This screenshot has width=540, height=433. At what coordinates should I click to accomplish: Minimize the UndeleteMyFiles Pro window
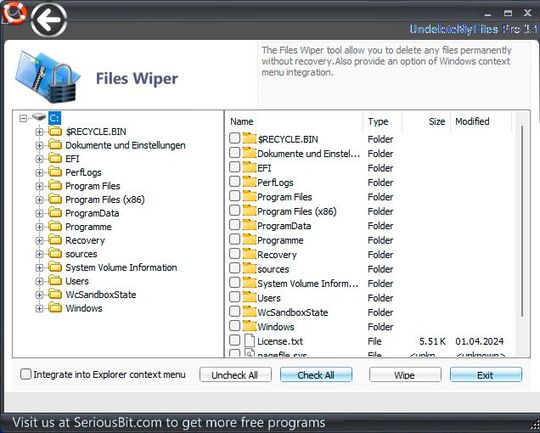pos(488,13)
